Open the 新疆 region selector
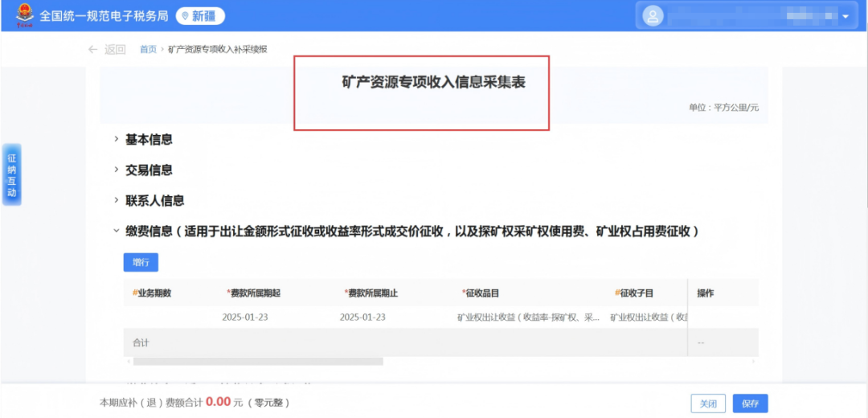This screenshot has width=868, height=418. [200, 16]
